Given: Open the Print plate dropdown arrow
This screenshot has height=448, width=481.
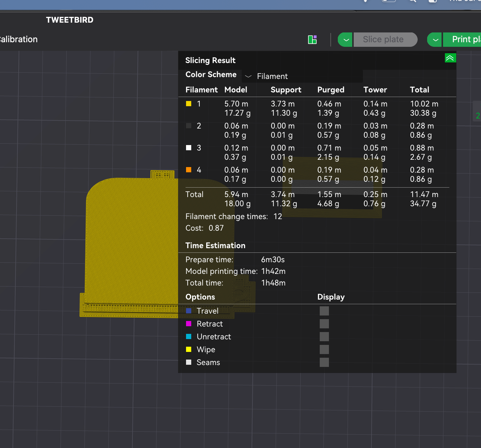Looking at the screenshot, I should pos(435,39).
